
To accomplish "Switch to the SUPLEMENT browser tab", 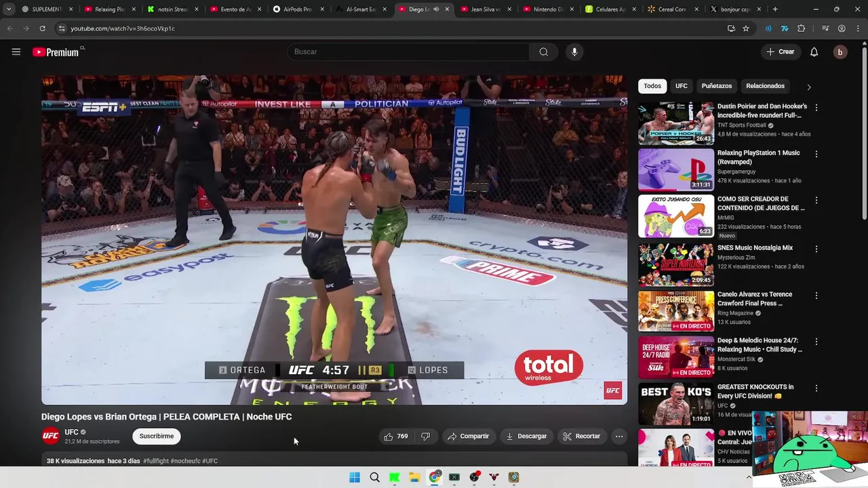I will [x=46, y=9].
